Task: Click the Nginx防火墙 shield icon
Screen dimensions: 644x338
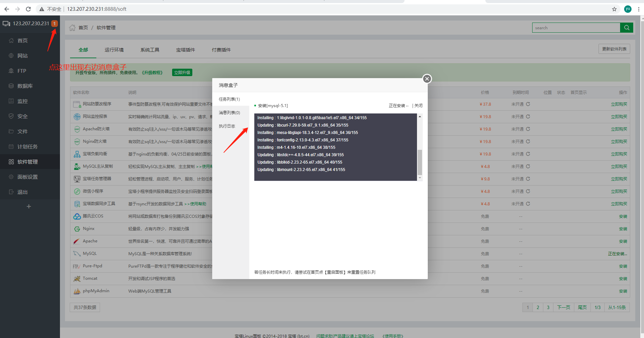Action: click(77, 142)
